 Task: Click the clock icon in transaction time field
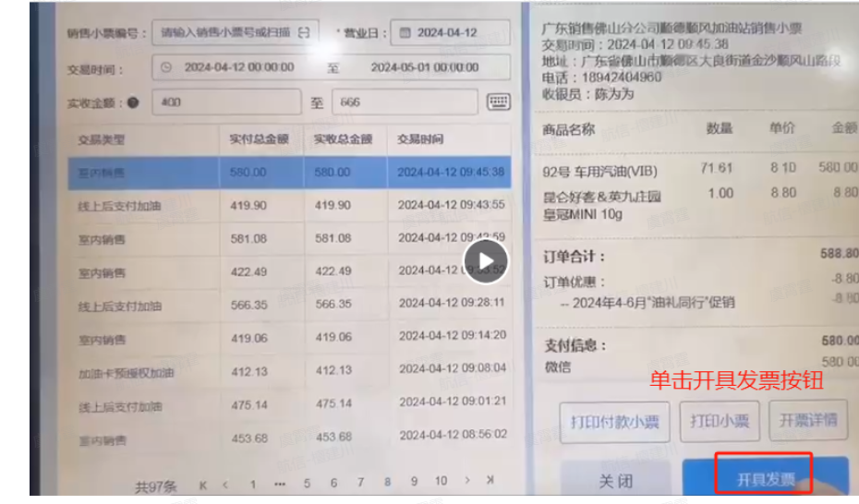click(x=166, y=67)
